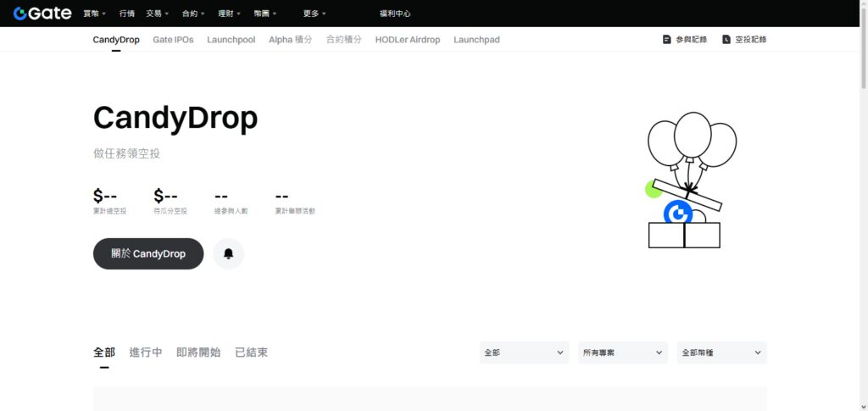Screen dimensions: 868x411
Task: Open 空投記錄 airdrop records link
Action: (x=744, y=40)
